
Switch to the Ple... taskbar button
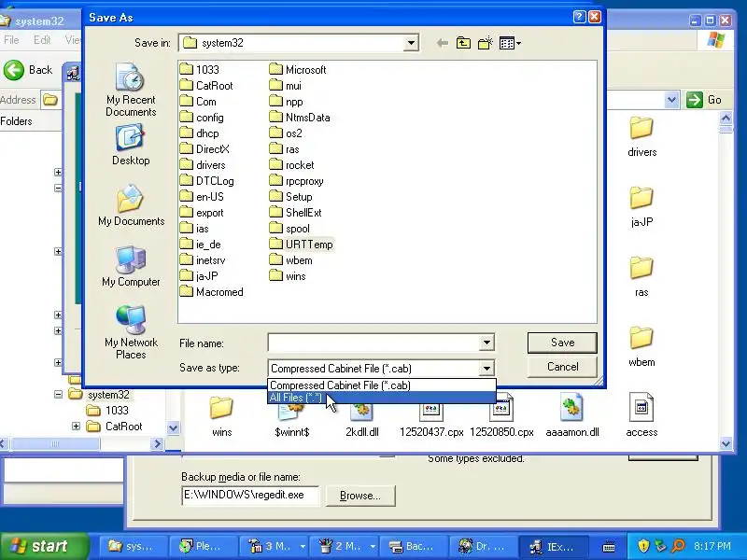202,546
